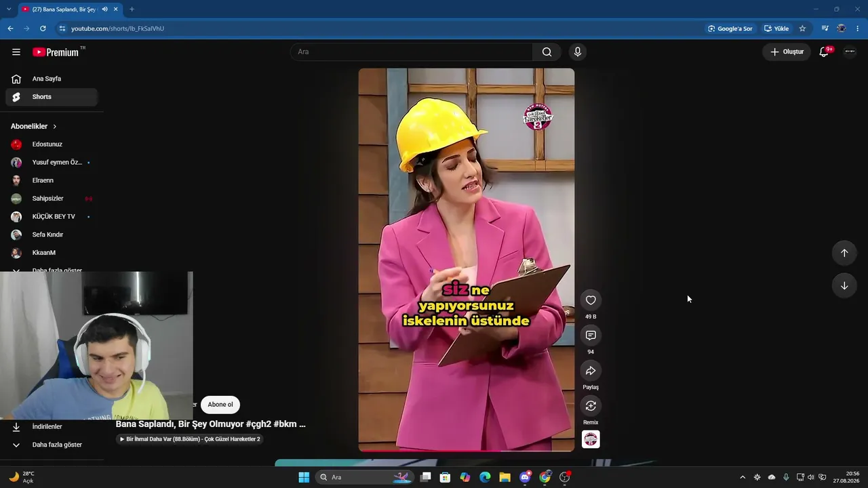
Task: Share this Short using Paylaş
Action: pos(591,371)
